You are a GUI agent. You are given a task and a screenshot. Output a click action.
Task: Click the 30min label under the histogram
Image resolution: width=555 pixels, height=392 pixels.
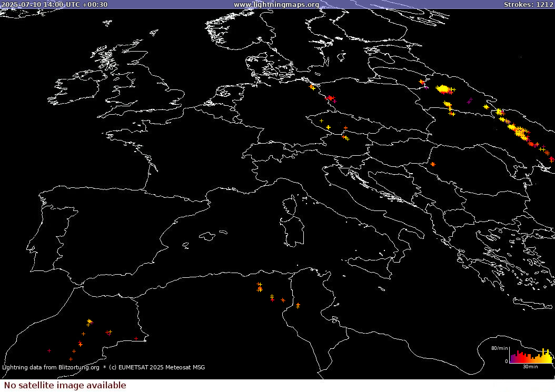530,366
